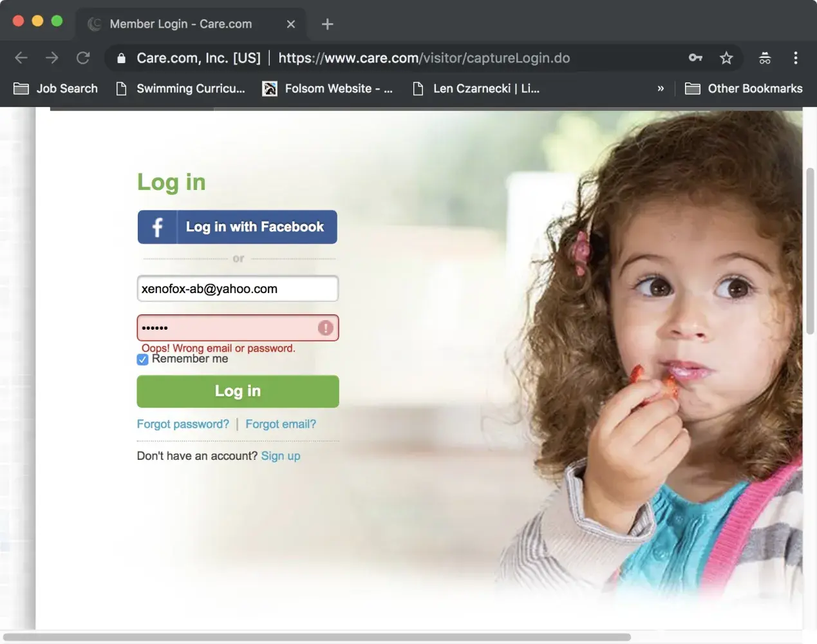817x644 pixels.
Task: Click the 'Don't have an account?' text
Action: pos(197,455)
